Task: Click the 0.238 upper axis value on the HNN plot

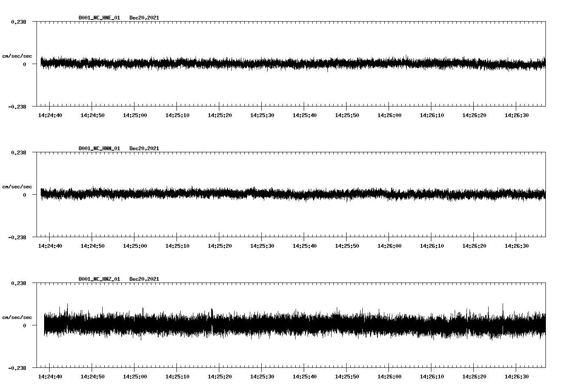Action: pyautogui.click(x=19, y=152)
